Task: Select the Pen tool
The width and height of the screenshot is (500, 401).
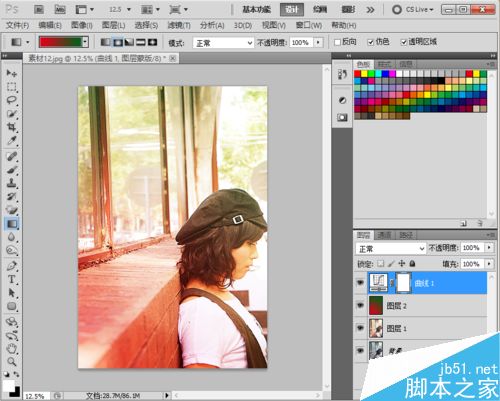Action: click(x=12, y=266)
